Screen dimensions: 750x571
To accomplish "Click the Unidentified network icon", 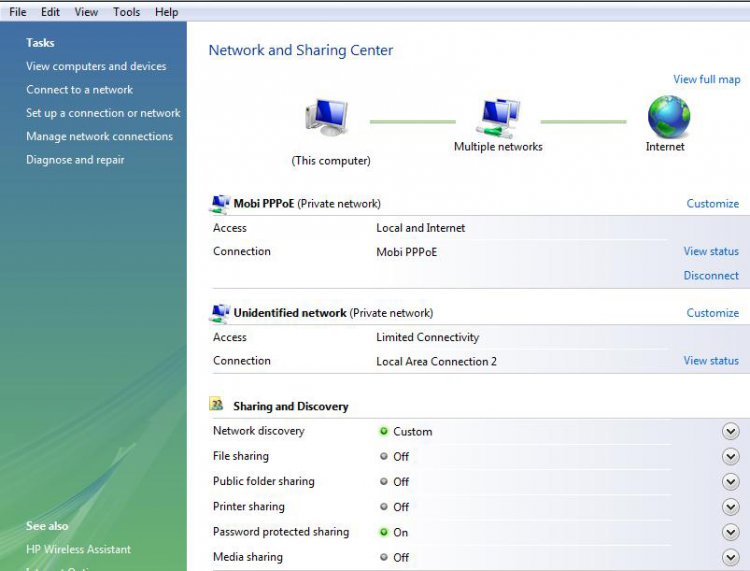I will pos(220,314).
